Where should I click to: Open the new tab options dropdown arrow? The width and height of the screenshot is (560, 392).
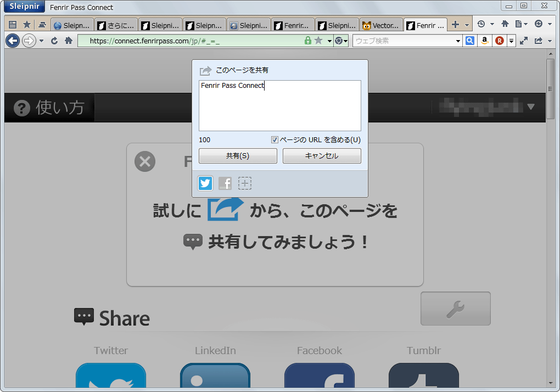click(467, 25)
